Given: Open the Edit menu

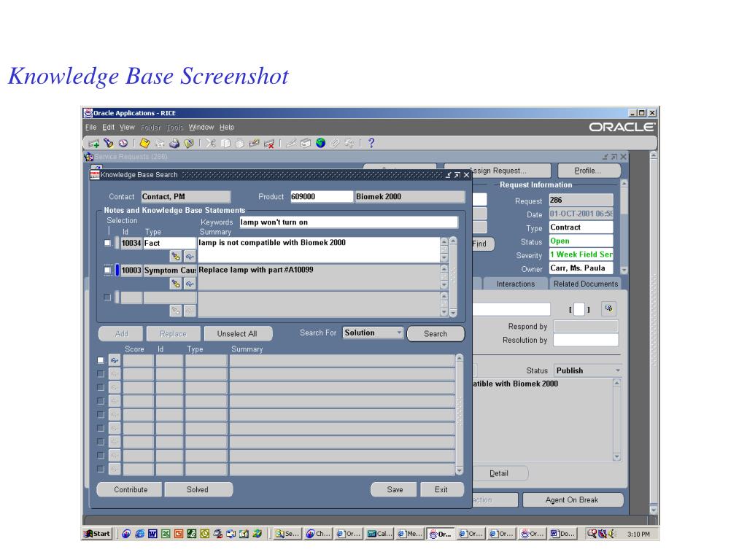Looking at the screenshot, I should (108, 127).
